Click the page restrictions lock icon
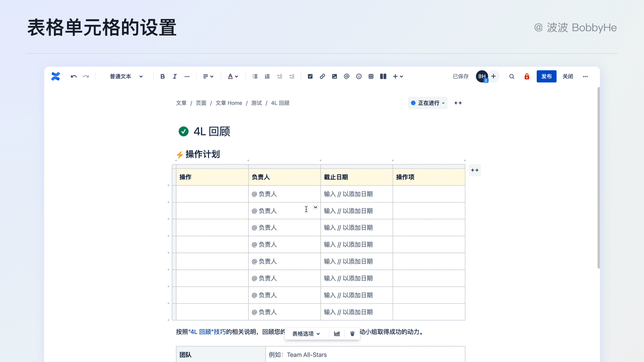The height and width of the screenshot is (362, 644). (x=527, y=76)
